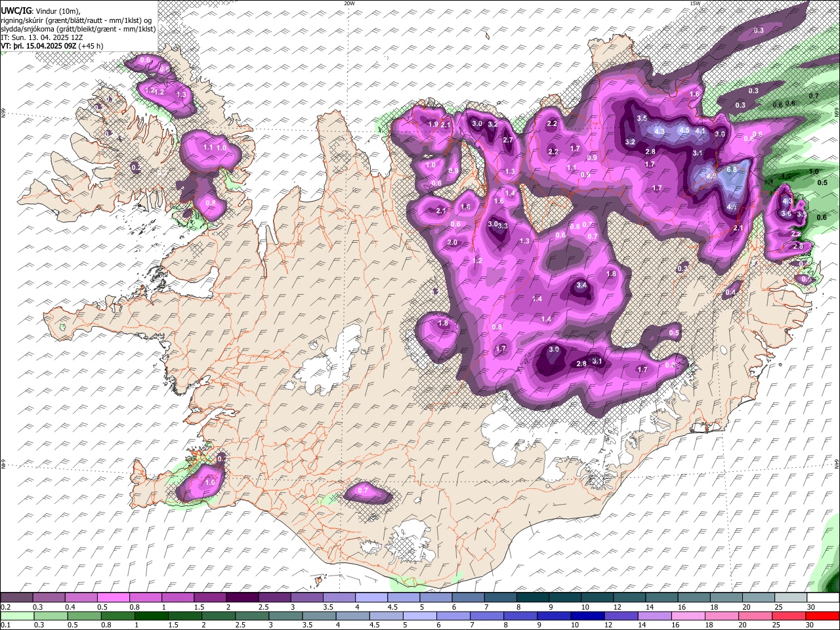Click the 15W longitude label
Viewport: 840px width, 630px height.
[695, 3]
